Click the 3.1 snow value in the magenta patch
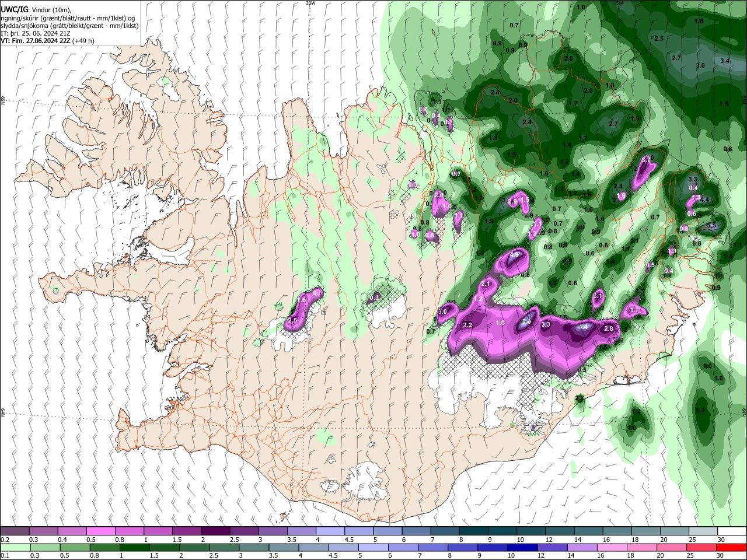This screenshot has width=747, height=560. (x=597, y=296)
